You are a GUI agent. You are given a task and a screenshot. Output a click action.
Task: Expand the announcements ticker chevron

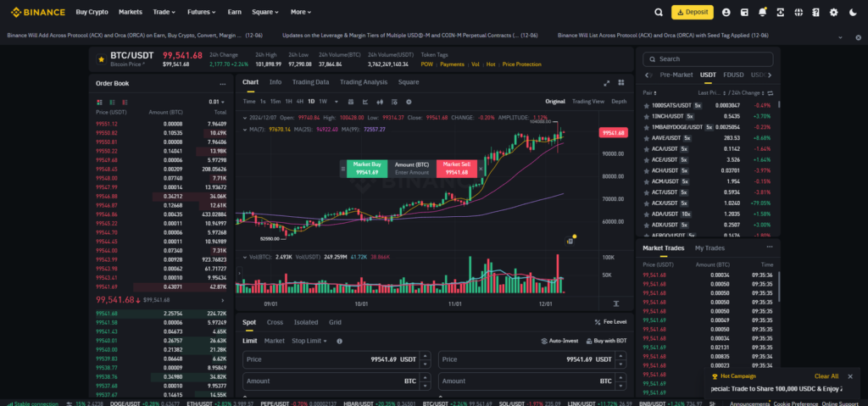[x=840, y=37]
